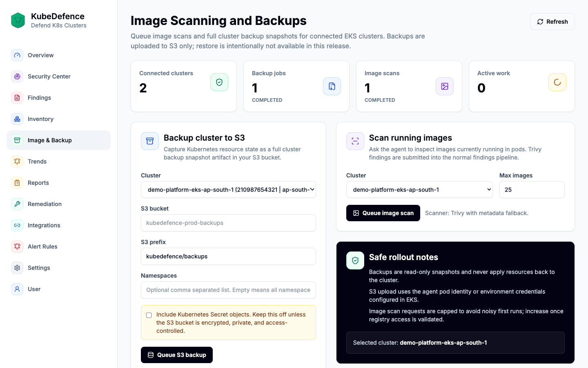Go to the Remediation page
Viewport: 588px width, 368px height.
59,204
